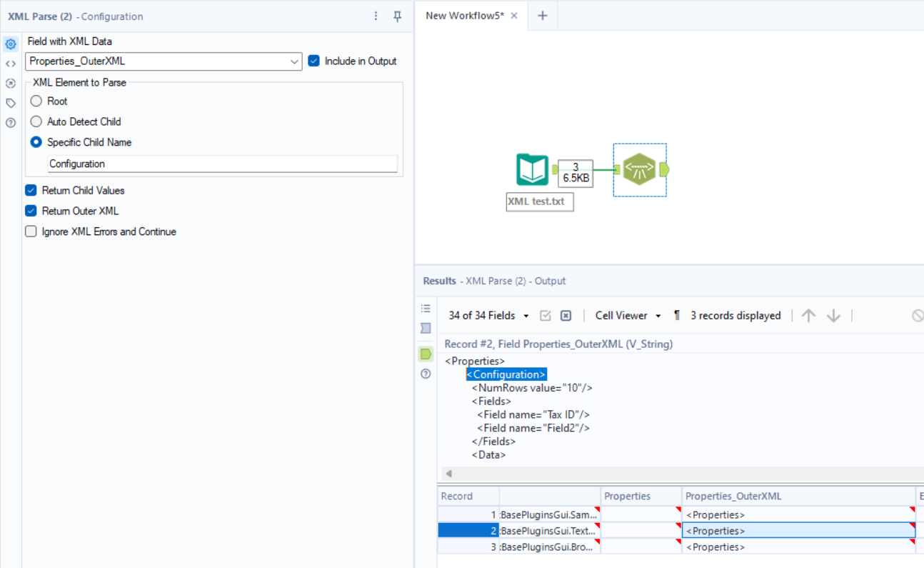Choose the Root XML element option

pos(36,101)
